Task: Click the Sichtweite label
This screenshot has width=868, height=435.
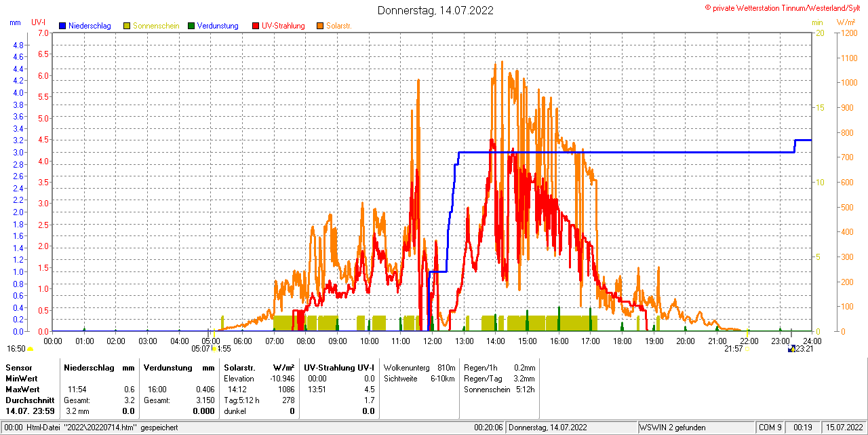Action: 401,378
